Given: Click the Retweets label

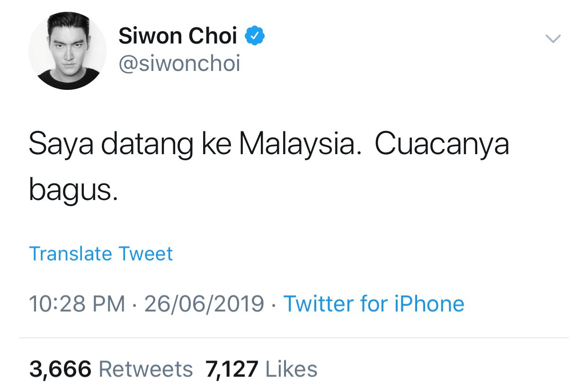Looking at the screenshot, I should click(x=146, y=369).
